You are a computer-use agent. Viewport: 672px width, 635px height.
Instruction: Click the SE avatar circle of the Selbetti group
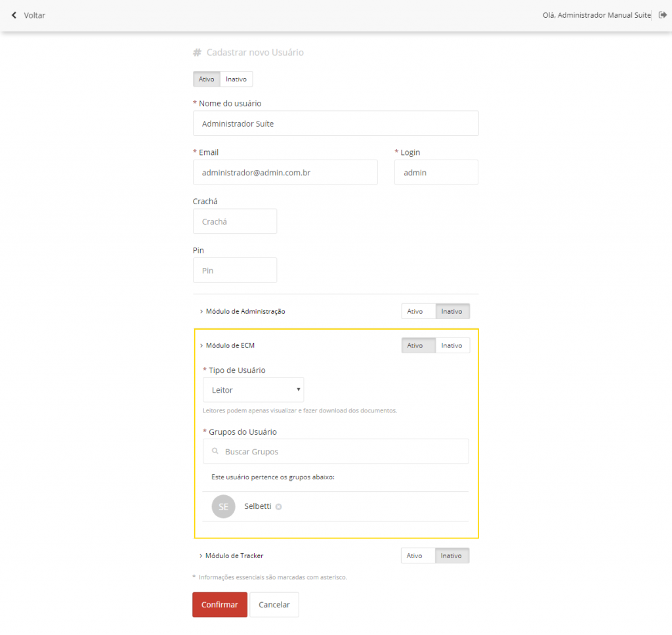pyautogui.click(x=223, y=506)
